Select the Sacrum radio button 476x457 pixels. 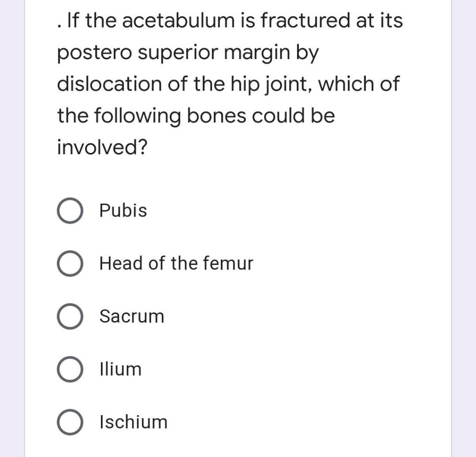coord(70,317)
